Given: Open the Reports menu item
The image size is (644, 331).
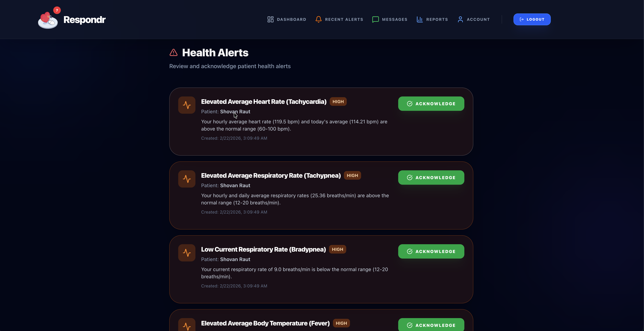Looking at the screenshot, I should [432, 20].
